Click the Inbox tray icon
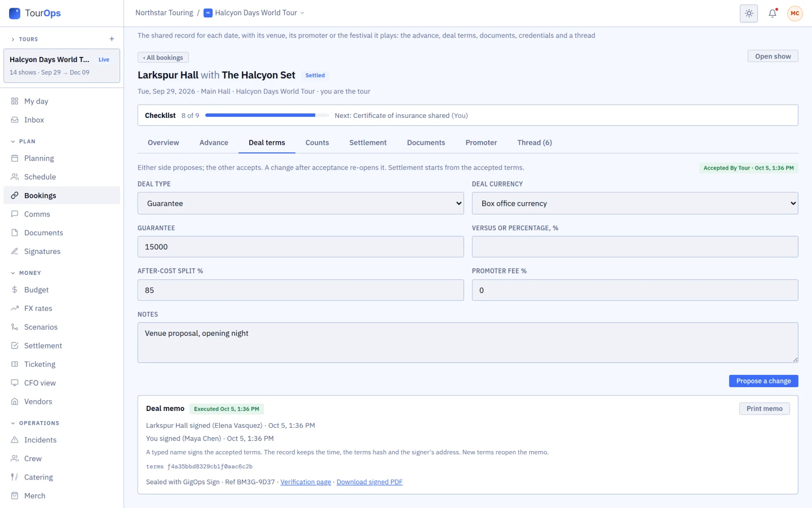The height and width of the screenshot is (508, 812). (x=15, y=120)
